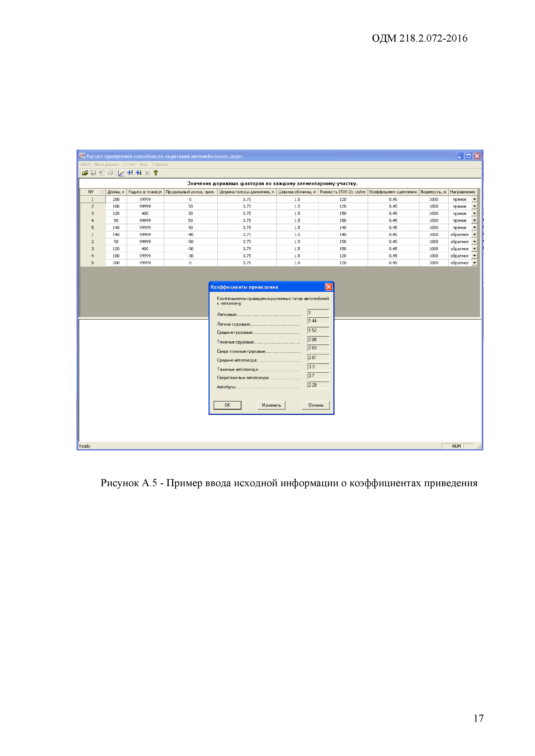Screen dimensions: 535x756
Task: Click the Print toolbar icon
Action: (x=111, y=173)
